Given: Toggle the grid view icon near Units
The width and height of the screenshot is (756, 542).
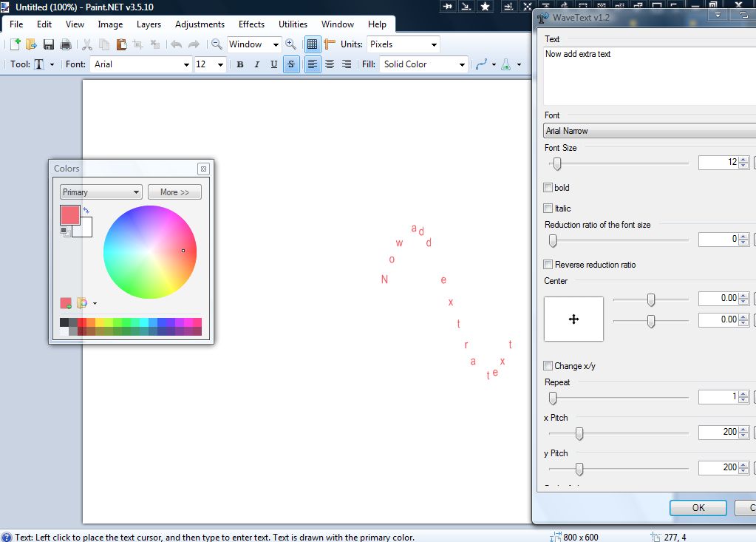Looking at the screenshot, I should point(312,44).
